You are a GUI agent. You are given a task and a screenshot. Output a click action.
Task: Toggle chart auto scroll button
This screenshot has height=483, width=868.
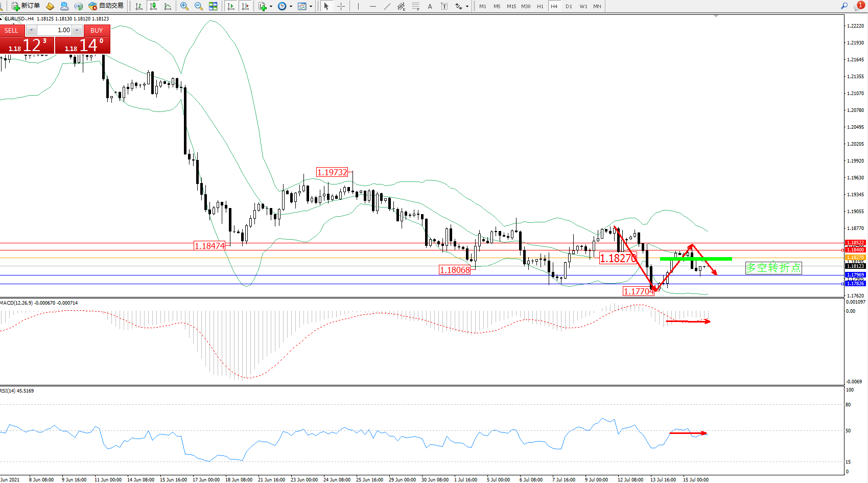point(231,6)
